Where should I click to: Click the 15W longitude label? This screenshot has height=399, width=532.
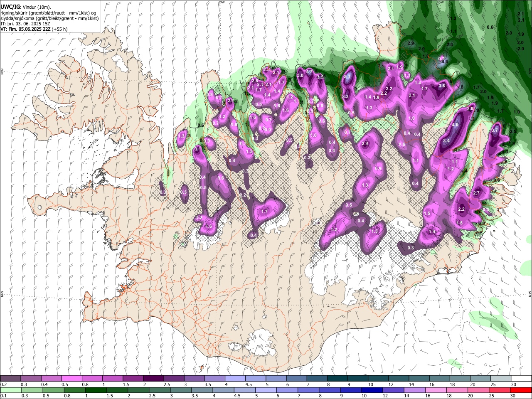[441, 2]
